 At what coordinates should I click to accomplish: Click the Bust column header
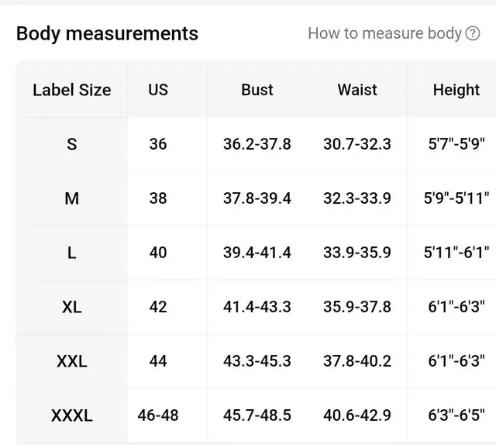[x=257, y=90]
